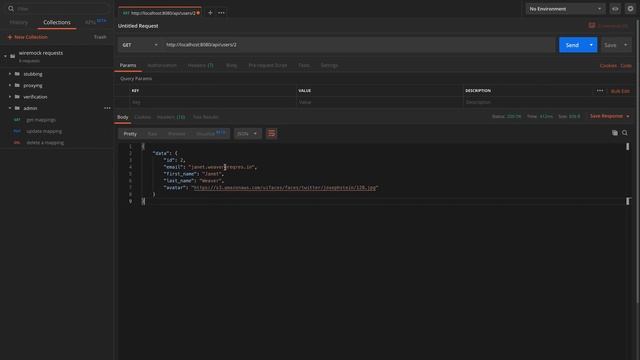Viewport: 640px width, 360px height.
Task: Switch to the History sidebar tab
Action: click(19, 22)
